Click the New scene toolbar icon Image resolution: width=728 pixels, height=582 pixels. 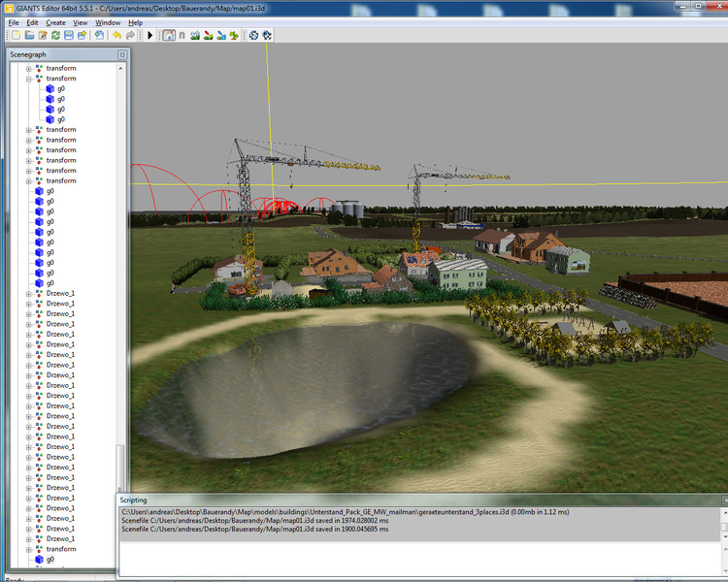[x=17, y=35]
